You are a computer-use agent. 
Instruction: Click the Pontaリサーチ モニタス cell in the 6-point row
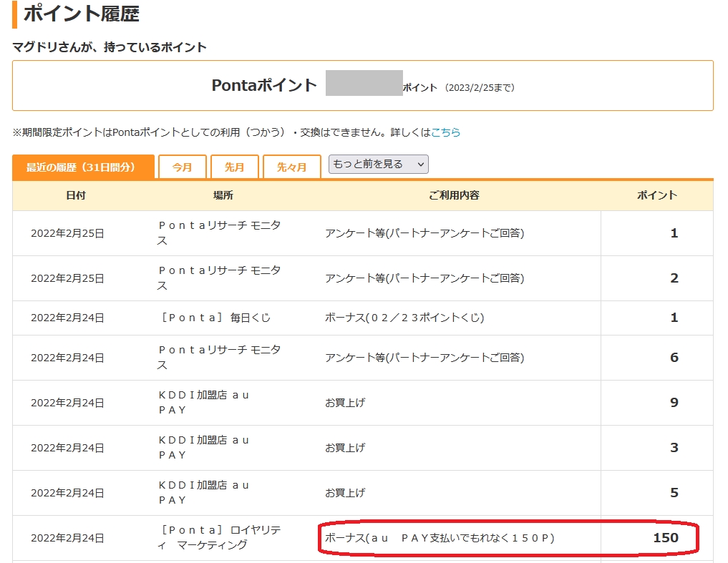pyautogui.click(x=219, y=358)
